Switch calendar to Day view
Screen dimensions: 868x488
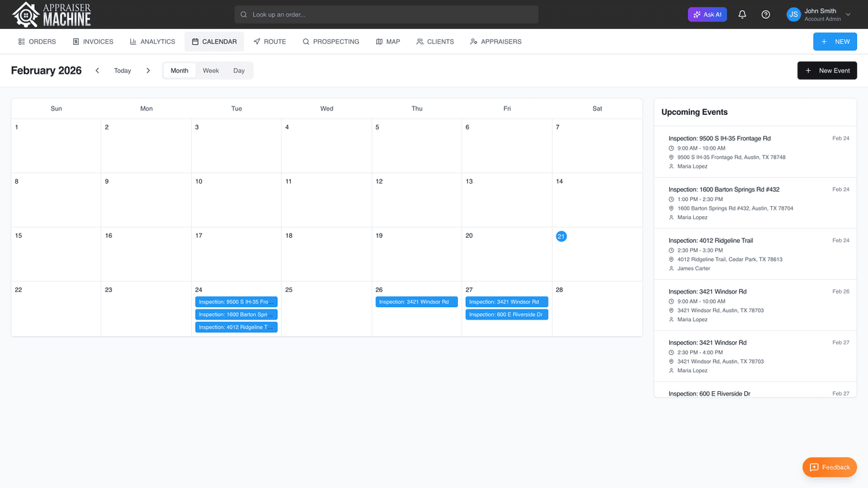click(239, 70)
